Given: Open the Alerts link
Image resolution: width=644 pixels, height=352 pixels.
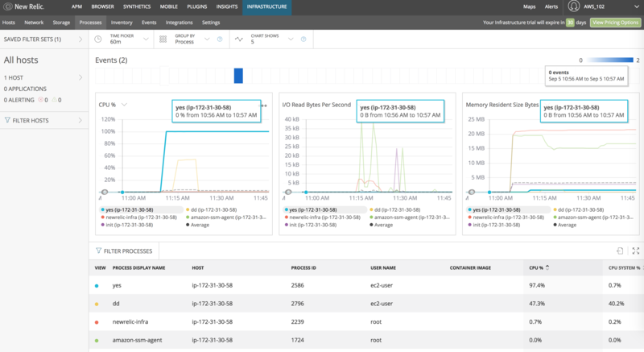Looking at the screenshot, I should 551,6.
